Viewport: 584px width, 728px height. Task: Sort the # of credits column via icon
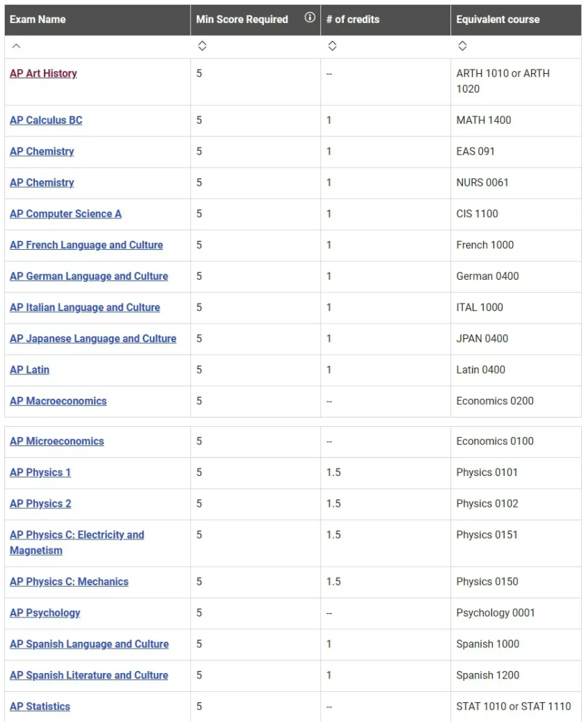[x=332, y=47]
